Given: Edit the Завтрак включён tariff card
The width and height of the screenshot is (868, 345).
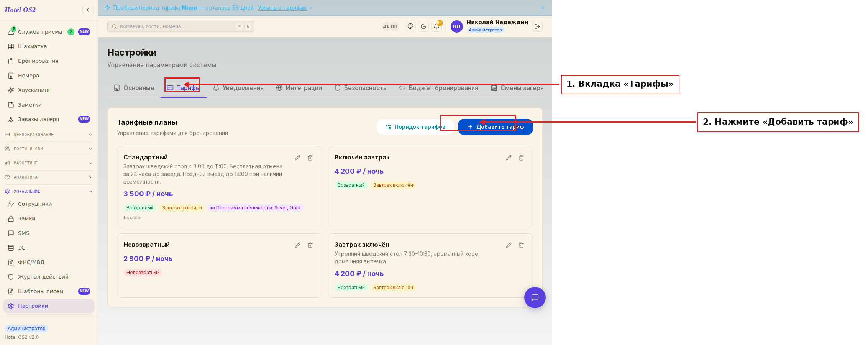Looking at the screenshot, I should 509,245.
